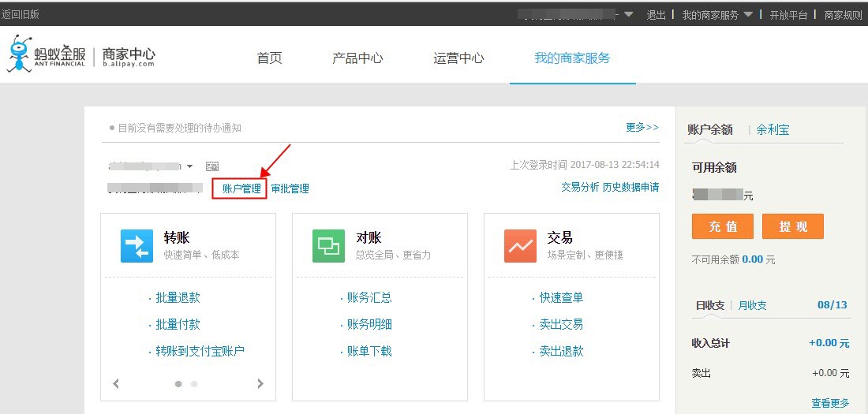
Task: Open the 账户管理 link
Action: 241,188
